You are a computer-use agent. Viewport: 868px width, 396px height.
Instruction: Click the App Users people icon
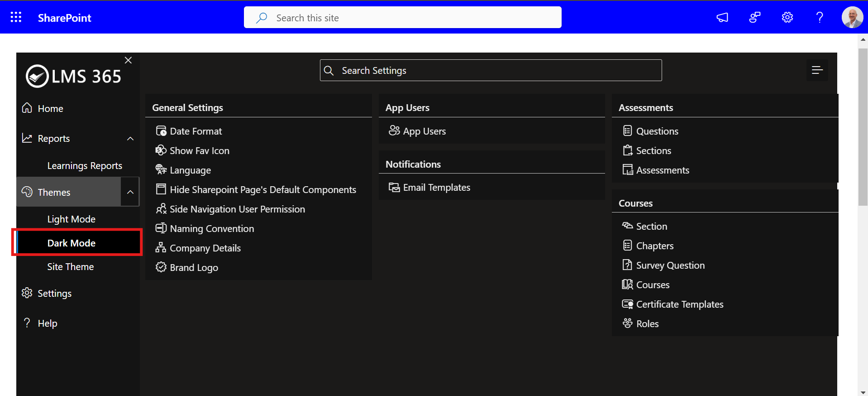tap(394, 130)
